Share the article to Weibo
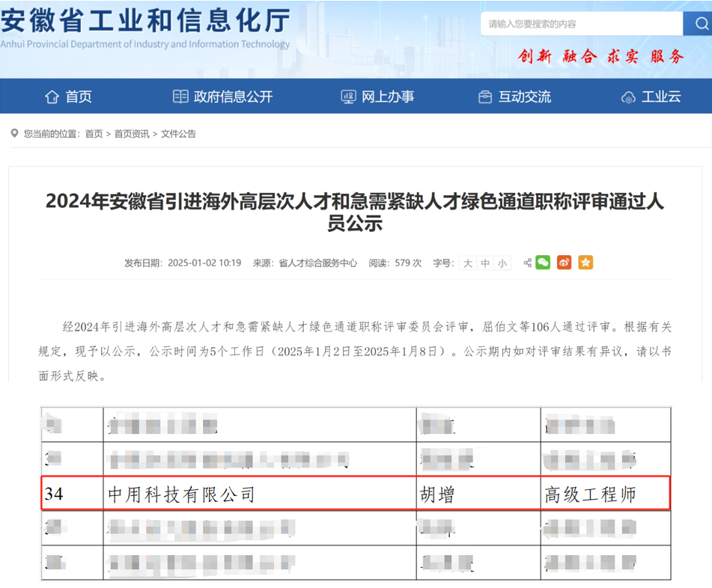The height and width of the screenshot is (588, 712). [x=564, y=263]
